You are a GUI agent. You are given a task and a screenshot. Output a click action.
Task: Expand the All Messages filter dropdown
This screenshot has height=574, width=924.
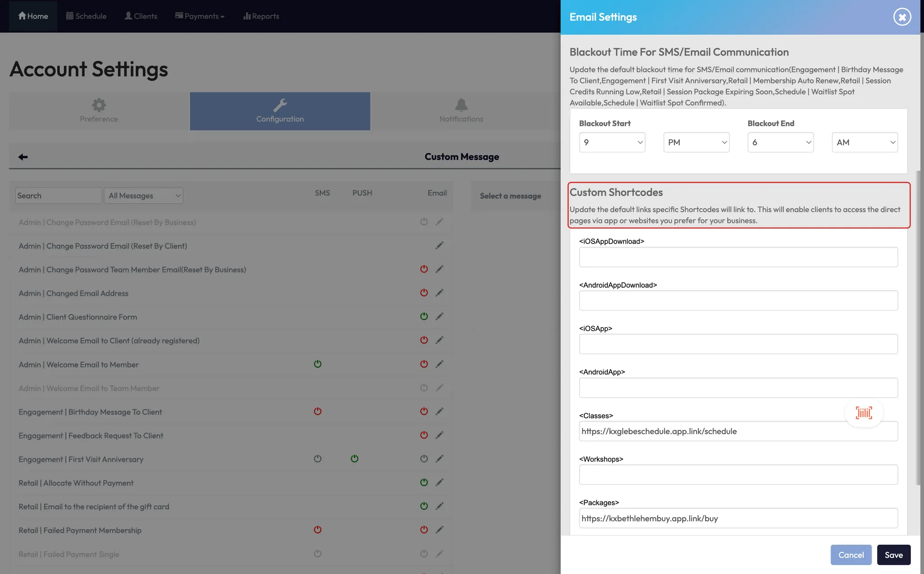[143, 196]
